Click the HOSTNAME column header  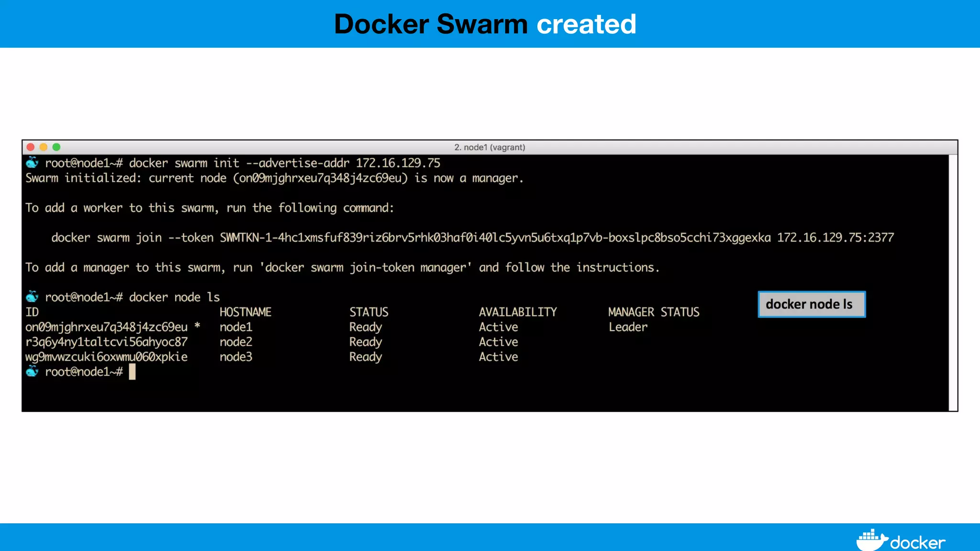245,312
